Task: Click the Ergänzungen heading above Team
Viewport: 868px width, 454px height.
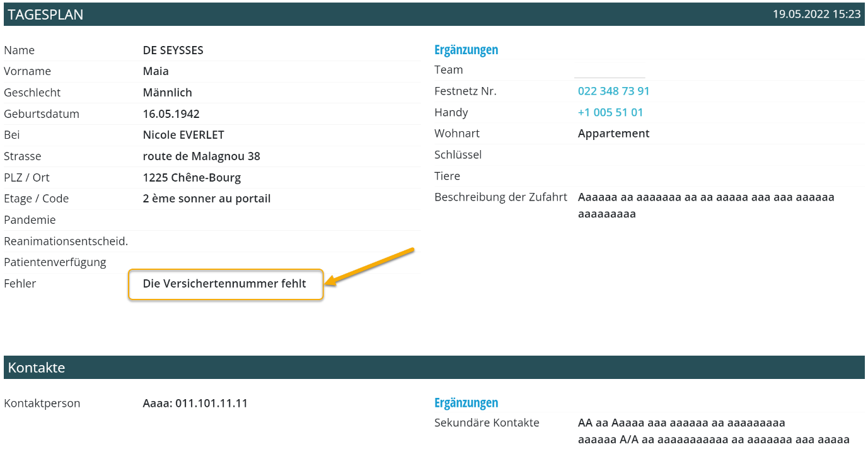Action: point(466,50)
